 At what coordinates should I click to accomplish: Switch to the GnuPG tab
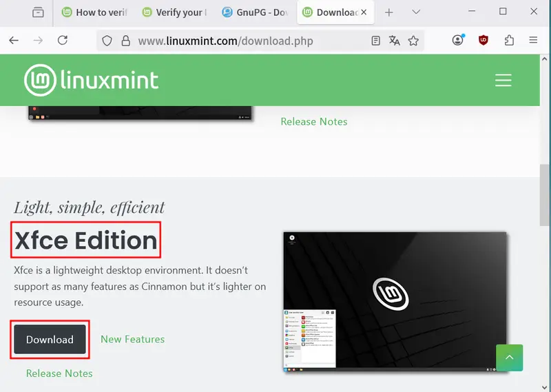(x=256, y=12)
